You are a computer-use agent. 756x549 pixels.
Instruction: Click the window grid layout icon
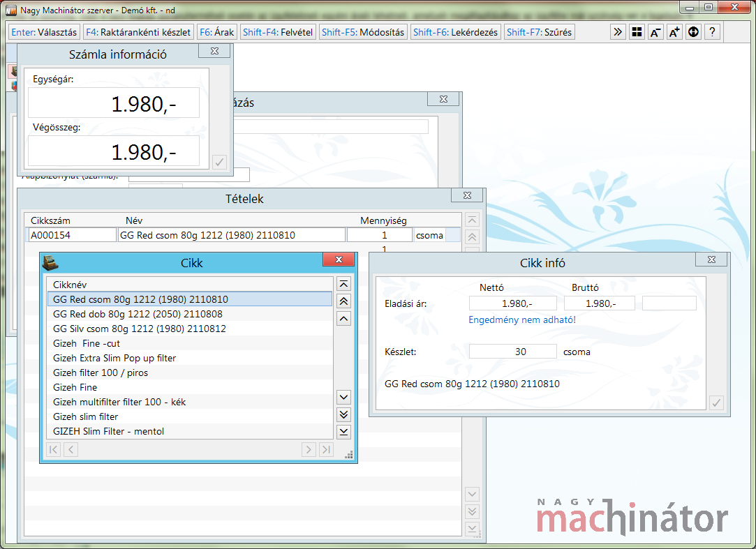point(637,32)
